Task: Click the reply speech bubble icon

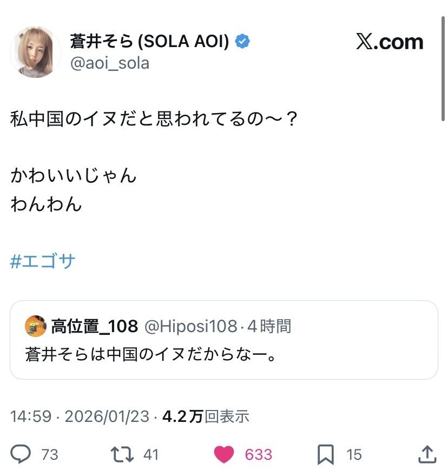Action: point(21,454)
